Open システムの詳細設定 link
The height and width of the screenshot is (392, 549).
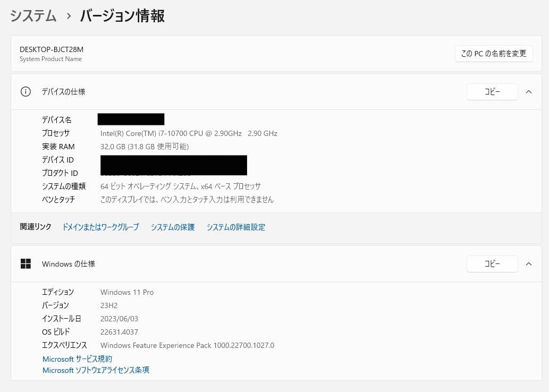tap(235, 227)
